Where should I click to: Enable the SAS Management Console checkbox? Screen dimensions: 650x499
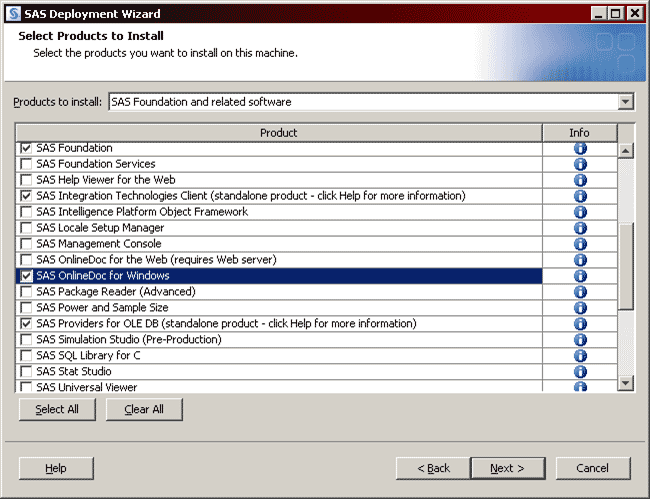(x=26, y=244)
